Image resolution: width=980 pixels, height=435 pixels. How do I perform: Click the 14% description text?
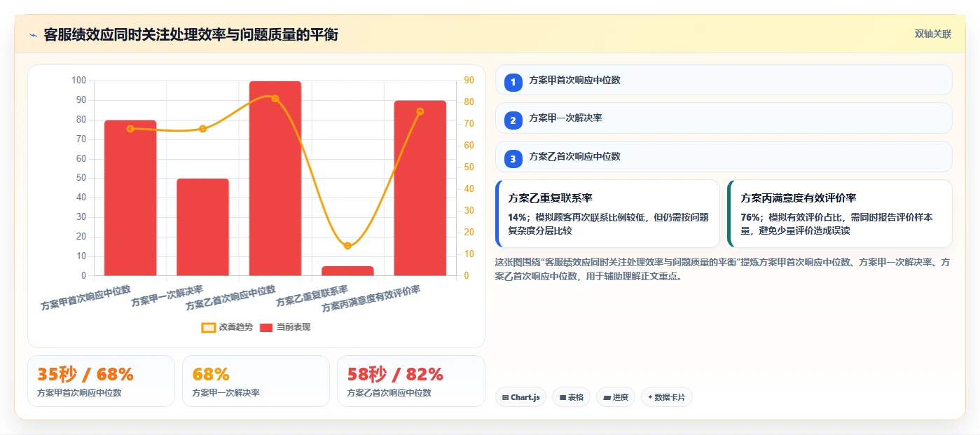(608, 223)
